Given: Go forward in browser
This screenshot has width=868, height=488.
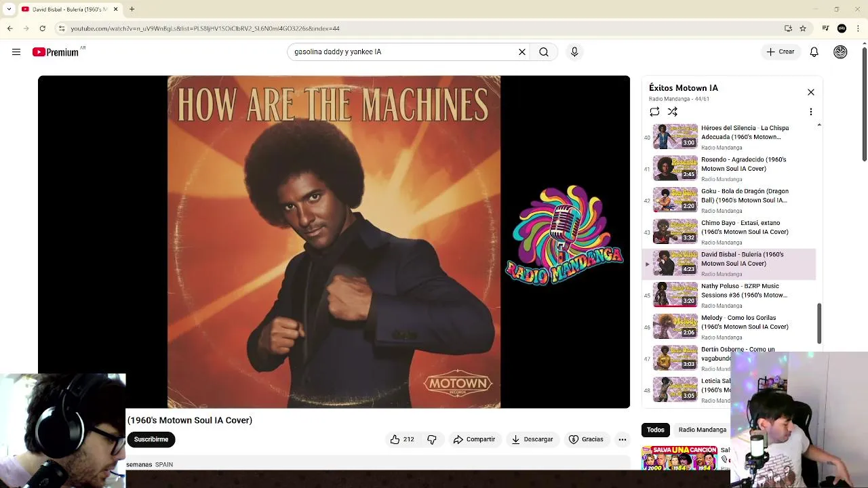Looking at the screenshot, I should point(26,28).
